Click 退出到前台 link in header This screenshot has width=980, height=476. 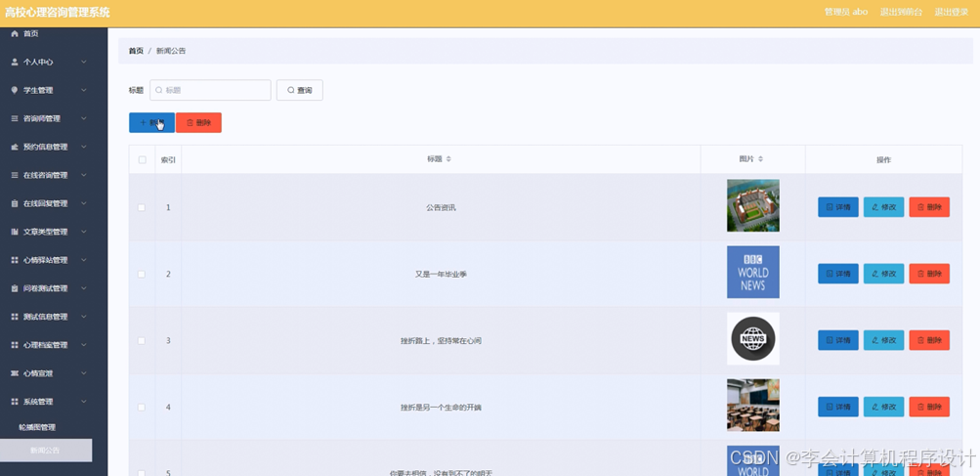coord(901,12)
